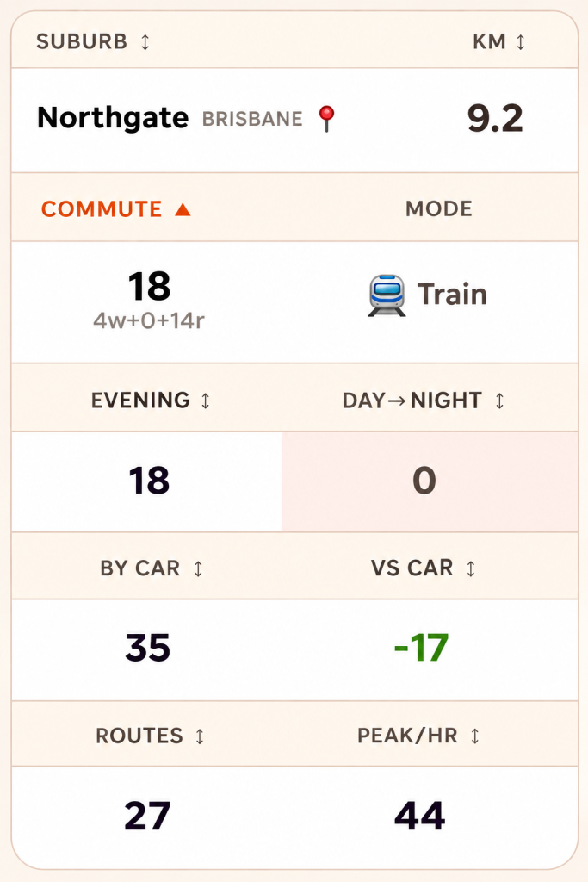Reverse sort via the orange Commute triangle
The image size is (588, 882).
coord(183,209)
